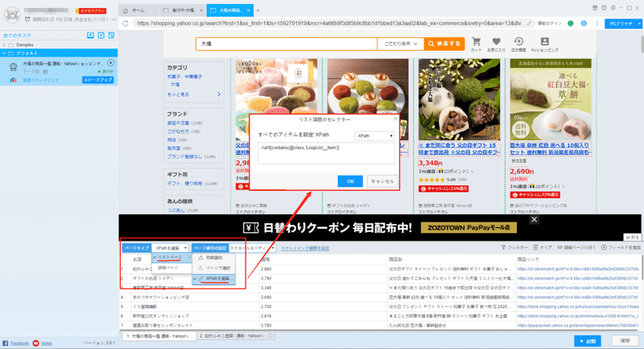Click OK in the selector dialog
The image size is (644, 349).
click(350, 181)
